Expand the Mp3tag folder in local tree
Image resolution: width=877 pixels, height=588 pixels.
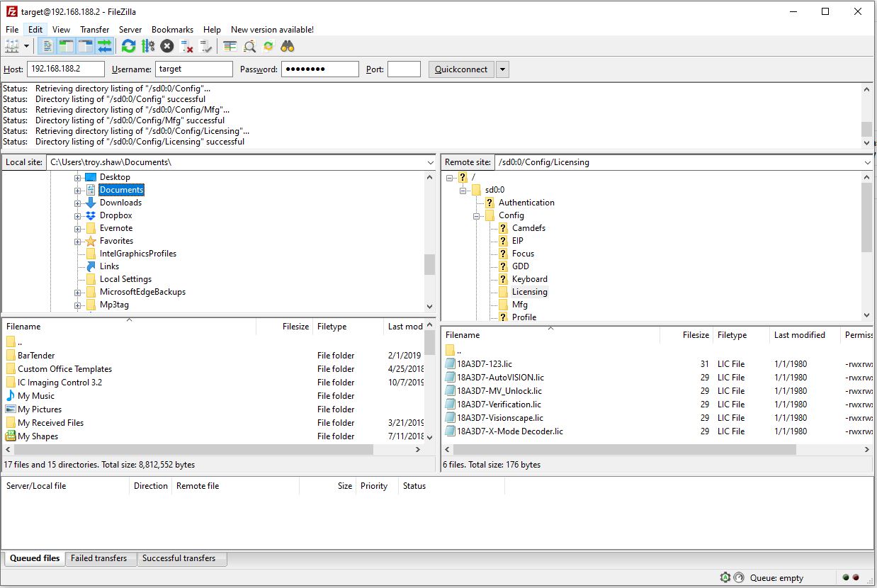[77, 305]
